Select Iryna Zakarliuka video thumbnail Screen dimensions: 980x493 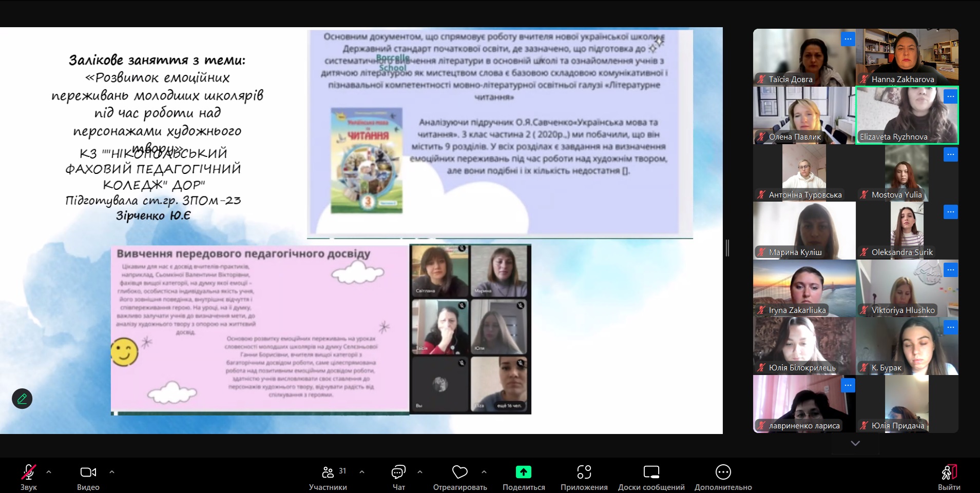pos(804,288)
